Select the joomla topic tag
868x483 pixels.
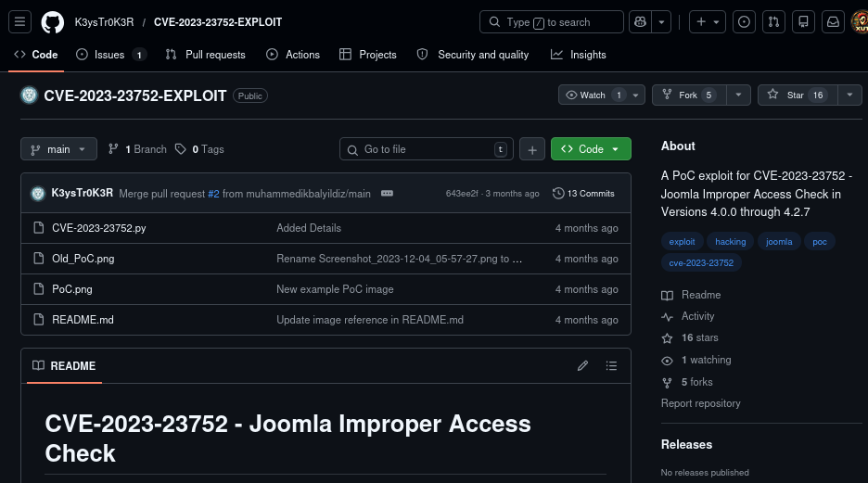point(779,242)
